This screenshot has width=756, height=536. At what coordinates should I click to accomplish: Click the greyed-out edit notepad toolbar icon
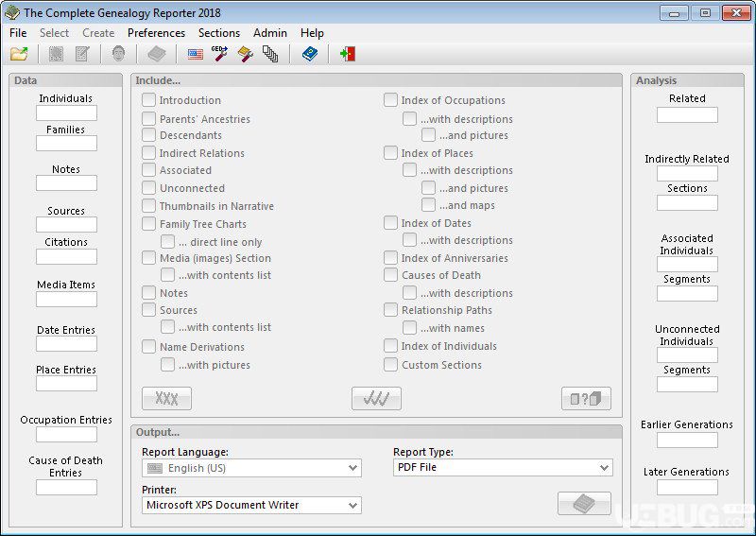[82, 54]
